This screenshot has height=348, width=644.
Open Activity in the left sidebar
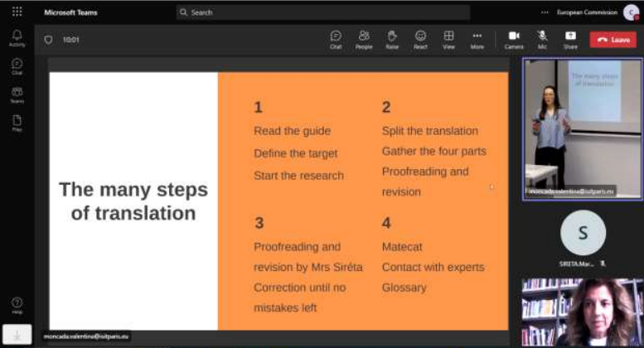[17, 37]
